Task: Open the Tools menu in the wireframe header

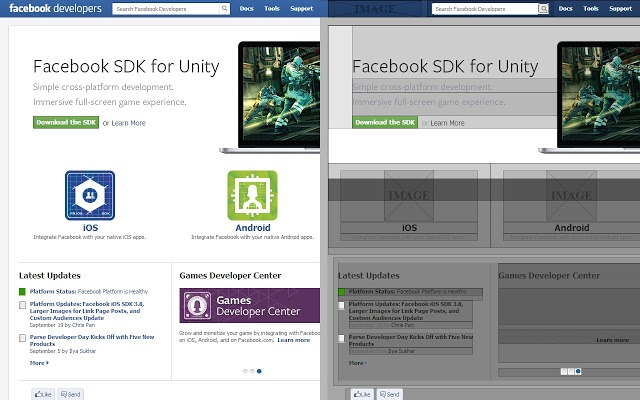Action: click(591, 9)
